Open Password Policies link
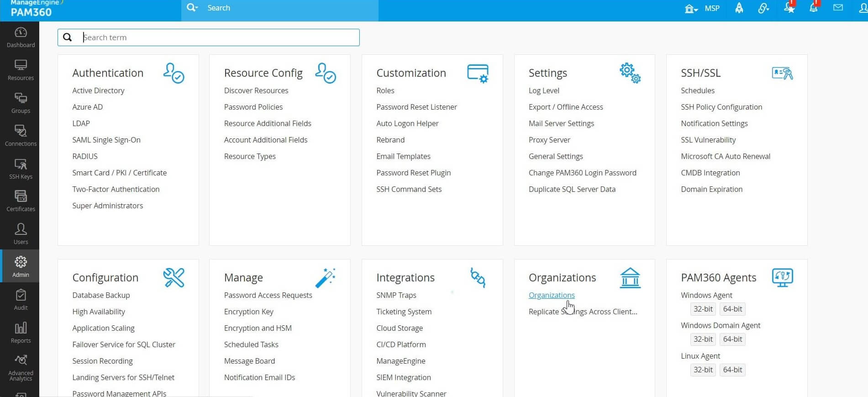 point(253,107)
